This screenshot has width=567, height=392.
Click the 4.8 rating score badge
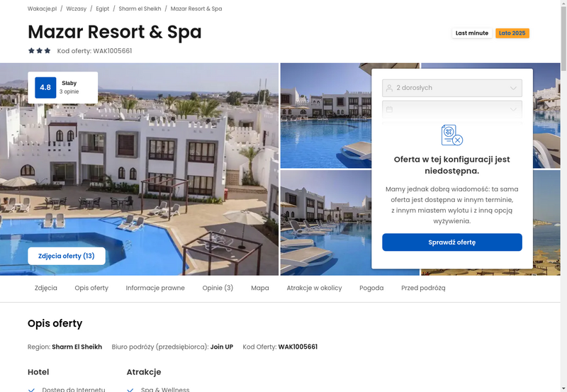click(x=45, y=87)
